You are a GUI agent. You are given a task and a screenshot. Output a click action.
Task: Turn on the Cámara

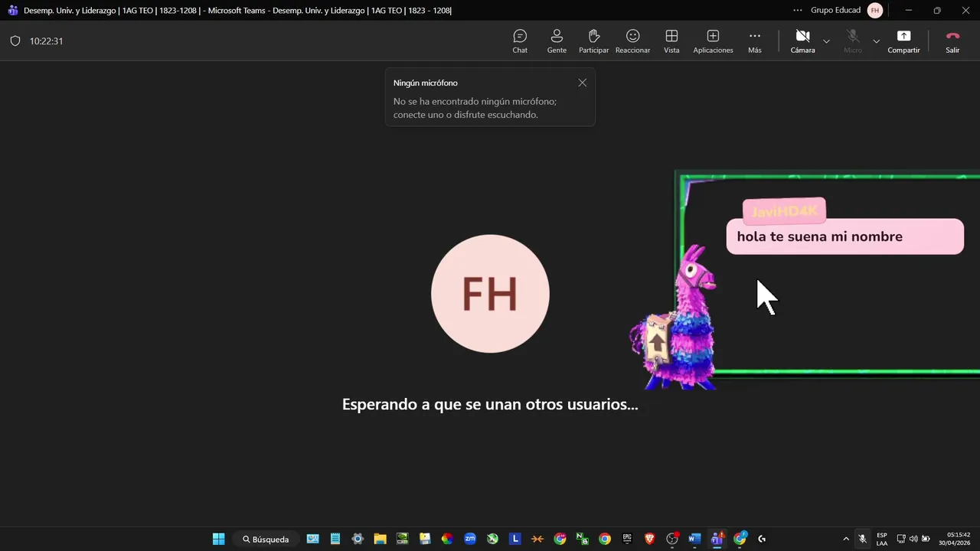[802, 41]
